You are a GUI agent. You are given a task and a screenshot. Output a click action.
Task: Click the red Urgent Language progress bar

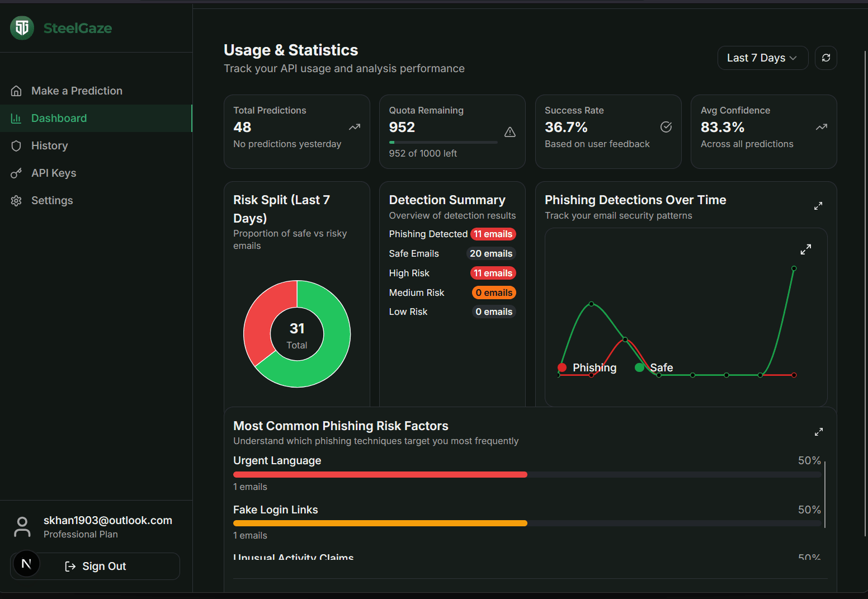click(x=380, y=474)
